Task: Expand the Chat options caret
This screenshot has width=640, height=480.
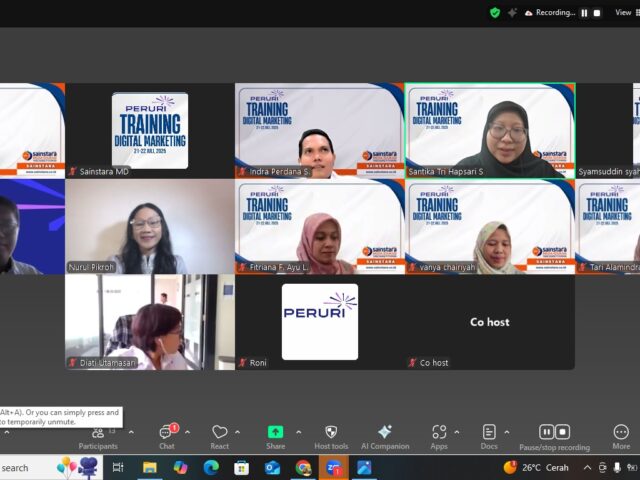Action: pos(187,432)
